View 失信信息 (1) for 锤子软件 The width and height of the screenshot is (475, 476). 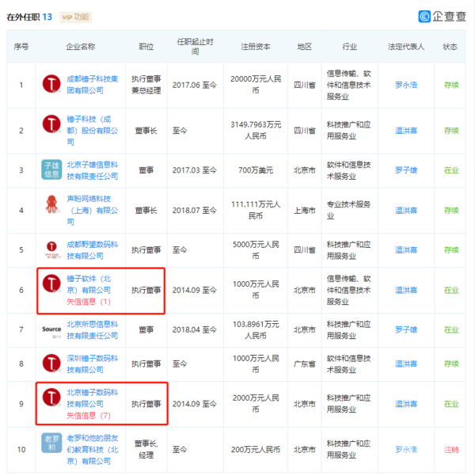pyautogui.click(x=89, y=302)
